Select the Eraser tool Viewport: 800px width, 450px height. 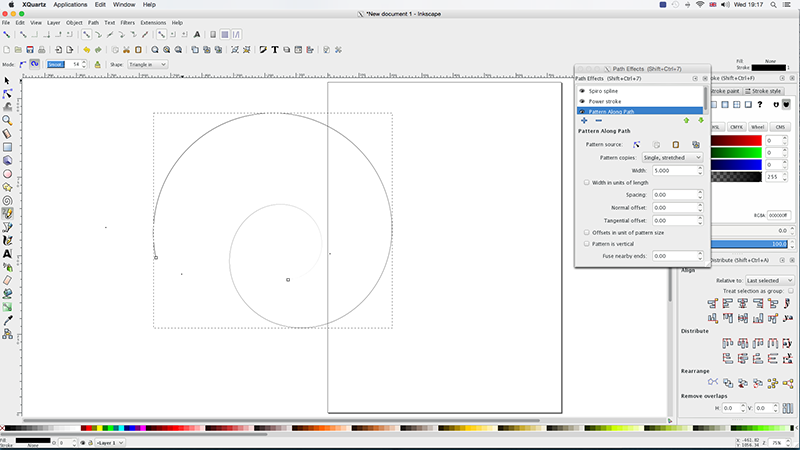click(x=7, y=280)
